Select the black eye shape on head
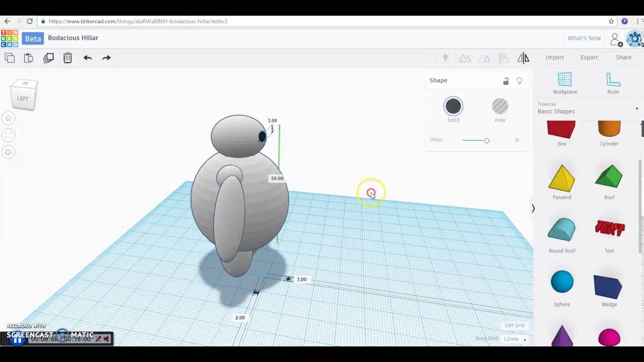 point(262,136)
